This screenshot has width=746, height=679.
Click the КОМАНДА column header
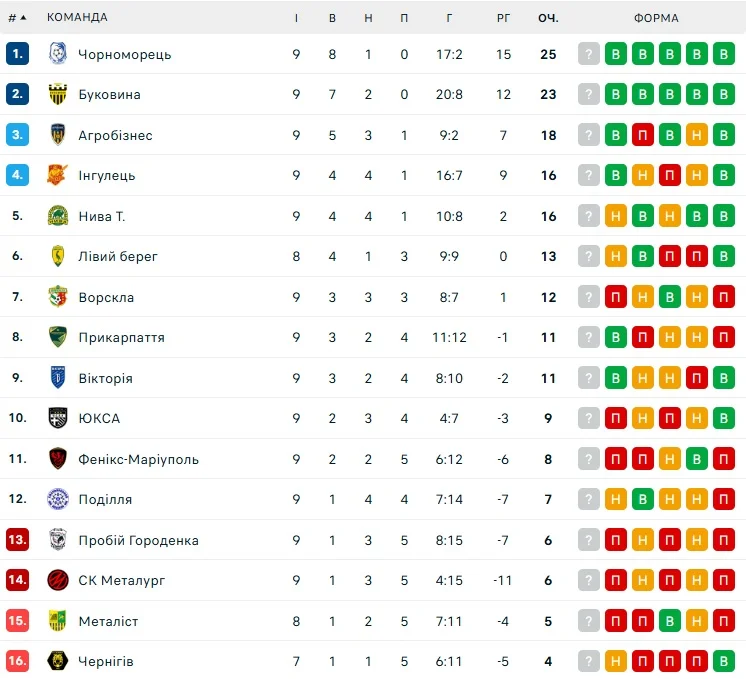77,18
